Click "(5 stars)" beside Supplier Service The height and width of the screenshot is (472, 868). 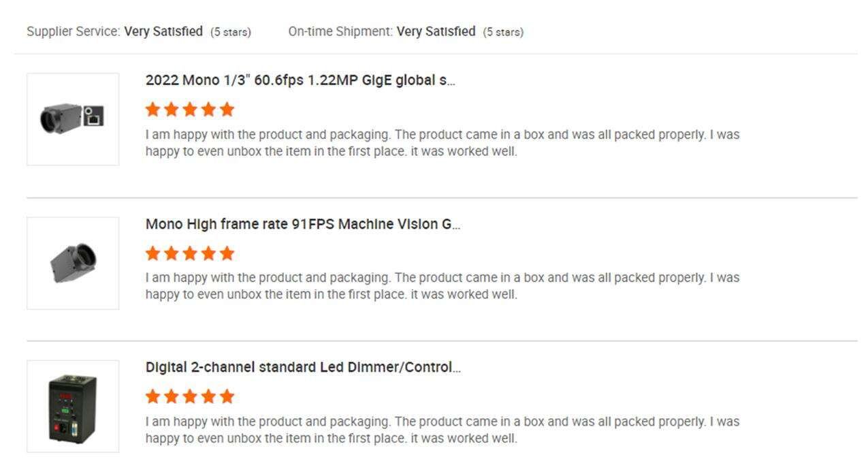pos(230,32)
